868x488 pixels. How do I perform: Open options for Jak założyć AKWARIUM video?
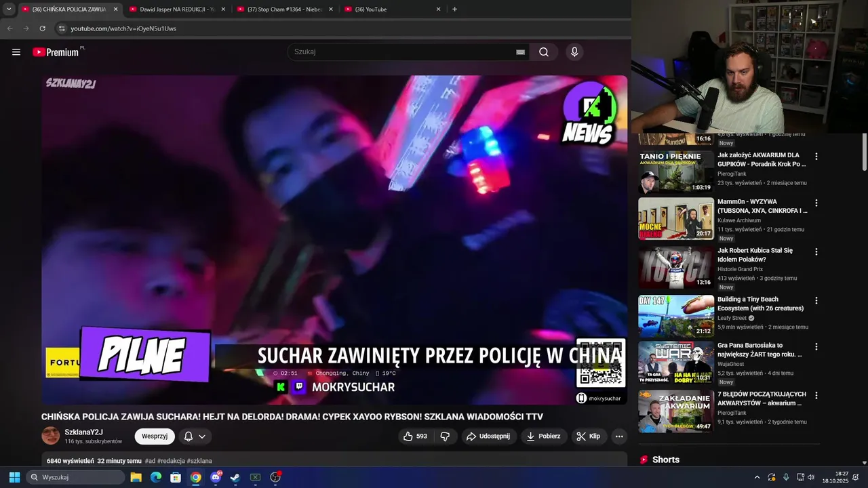(x=816, y=157)
